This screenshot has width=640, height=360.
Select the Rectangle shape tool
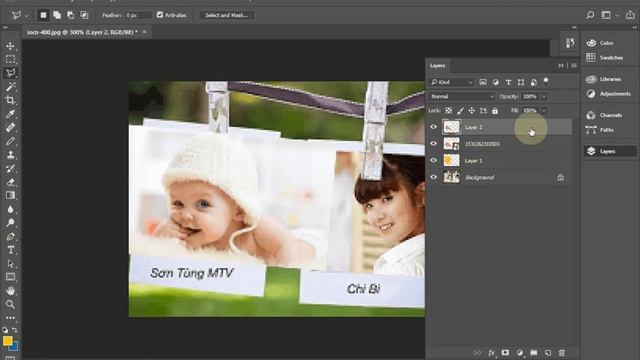tap(11, 277)
